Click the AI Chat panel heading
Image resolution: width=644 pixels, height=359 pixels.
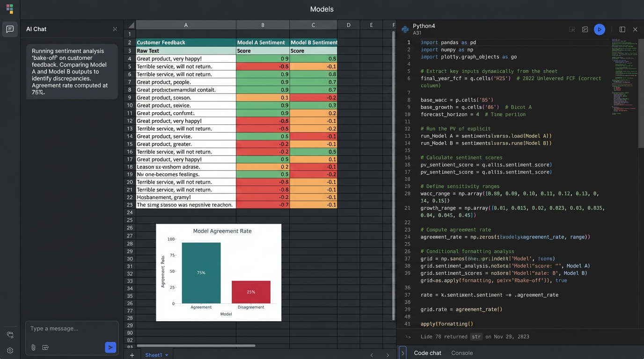point(36,29)
